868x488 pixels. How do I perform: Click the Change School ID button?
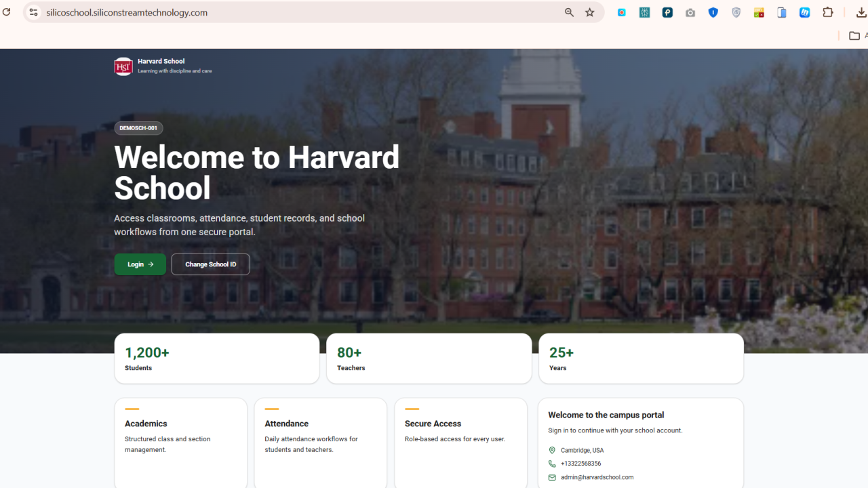coord(210,264)
